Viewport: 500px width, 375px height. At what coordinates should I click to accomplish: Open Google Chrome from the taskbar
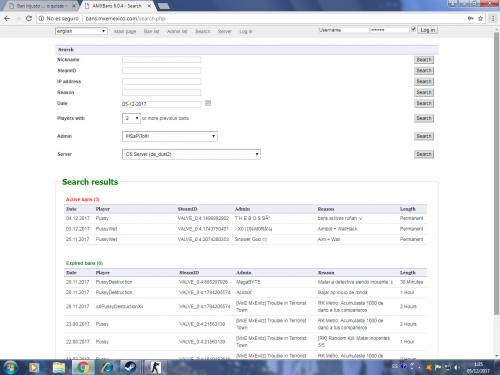click(82, 367)
